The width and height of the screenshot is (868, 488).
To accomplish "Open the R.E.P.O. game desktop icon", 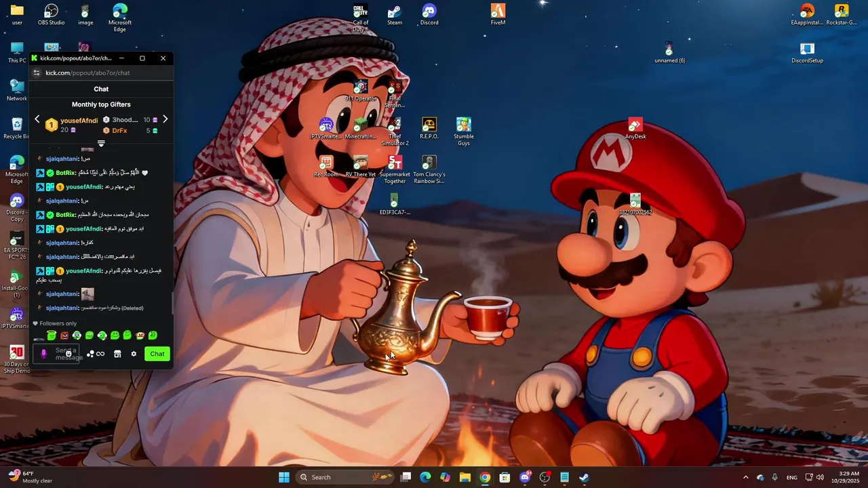I will [429, 128].
